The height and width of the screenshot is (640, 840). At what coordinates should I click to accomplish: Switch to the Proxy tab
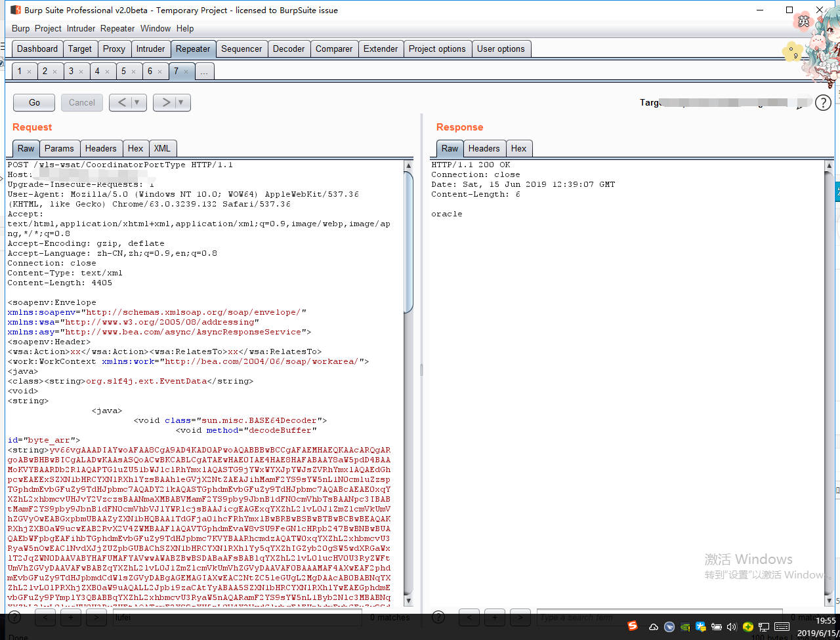coord(114,49)
